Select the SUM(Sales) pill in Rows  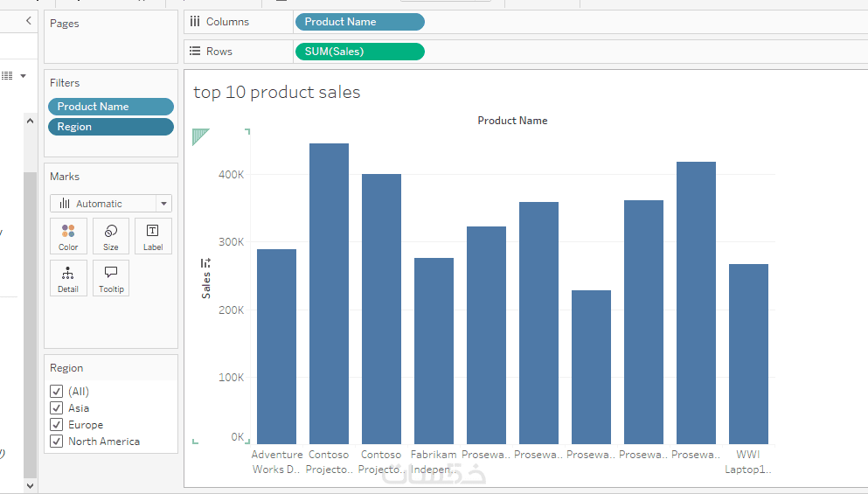(359, 52)
